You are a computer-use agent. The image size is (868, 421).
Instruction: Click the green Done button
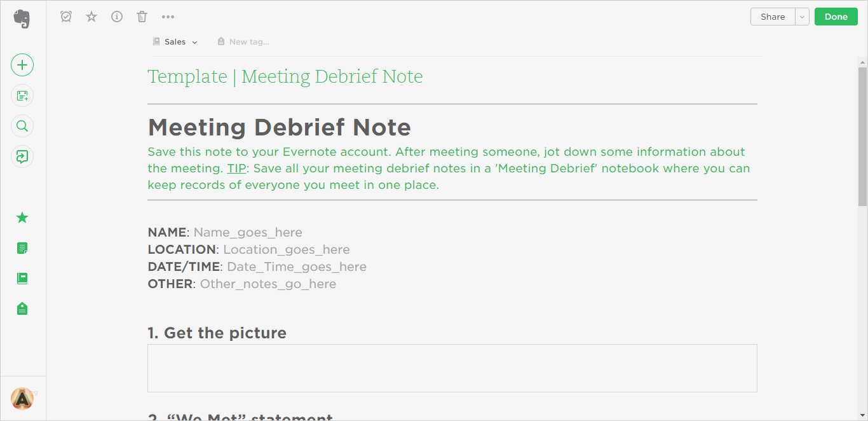coord(836,17)
